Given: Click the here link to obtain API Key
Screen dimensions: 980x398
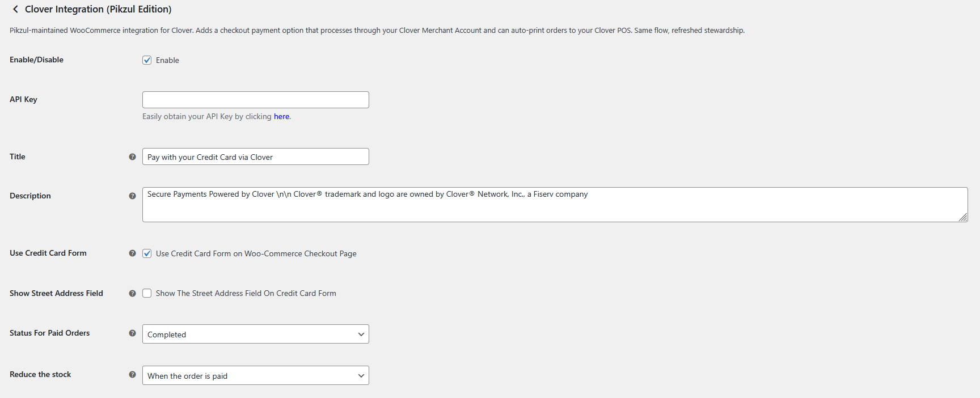Looking at the screenshot, I should pos(281,116).
